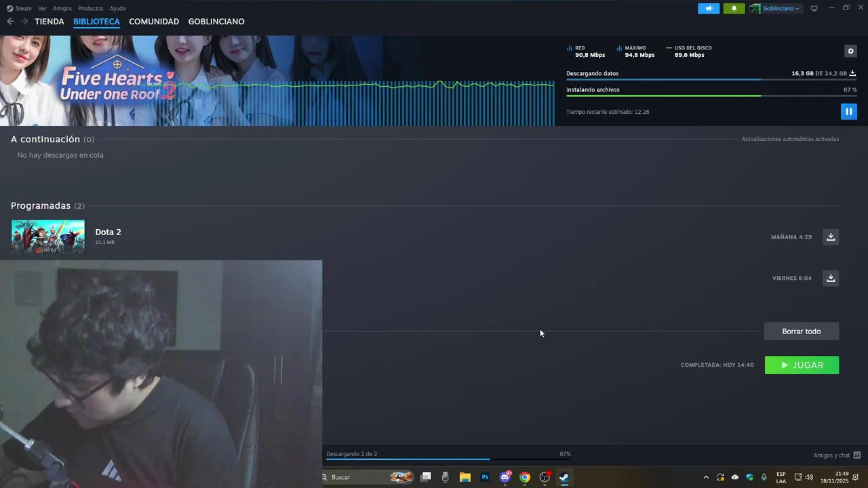Click the Borrar todo button
Screen dimensions: 868x488
[x=802, y=331]
